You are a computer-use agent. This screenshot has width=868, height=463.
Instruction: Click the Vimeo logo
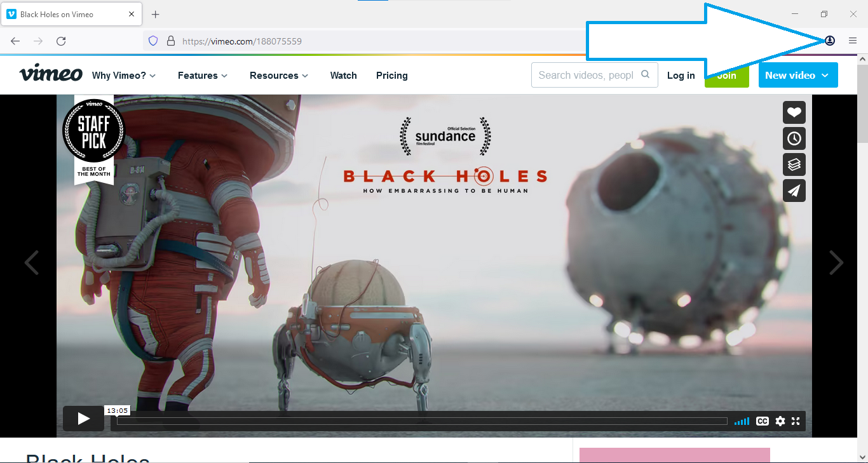(51, 74)
